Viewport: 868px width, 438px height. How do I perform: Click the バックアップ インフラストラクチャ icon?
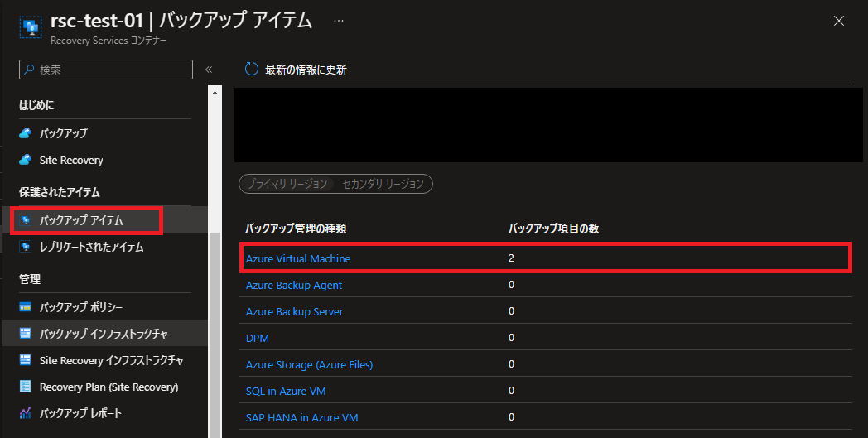(x=26, y=334)
